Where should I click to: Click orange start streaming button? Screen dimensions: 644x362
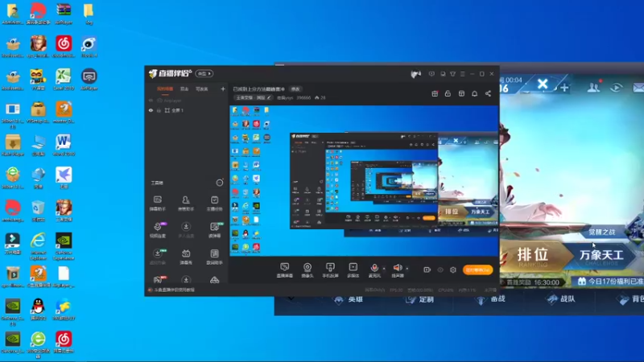tap(477, 269)
